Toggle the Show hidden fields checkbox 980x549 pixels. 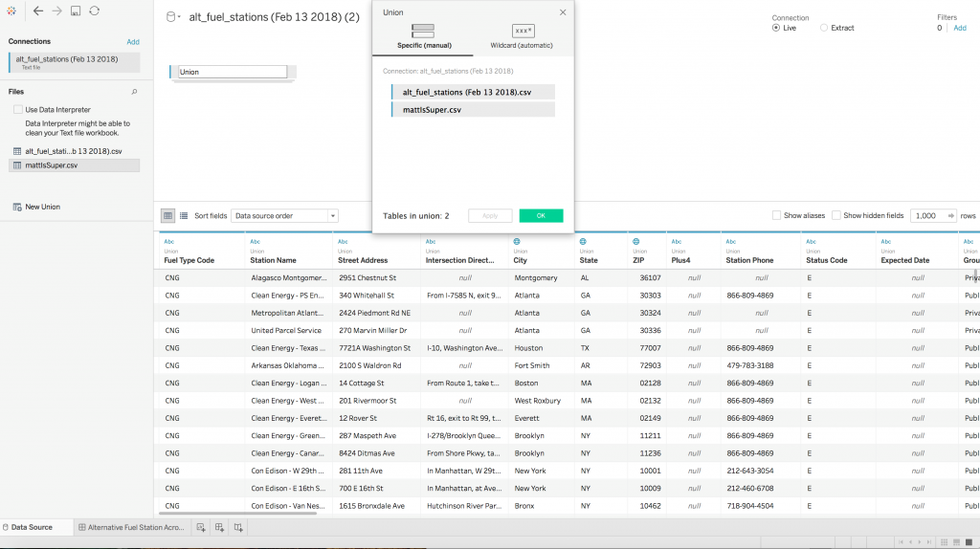pyautogui.click(x=836, y=215)
